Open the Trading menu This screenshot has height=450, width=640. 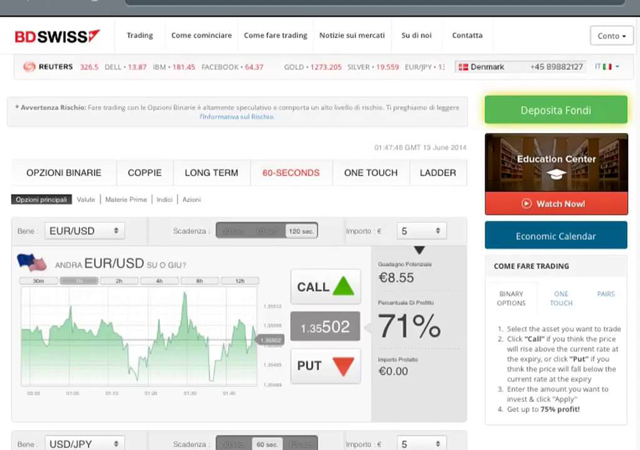140,36
